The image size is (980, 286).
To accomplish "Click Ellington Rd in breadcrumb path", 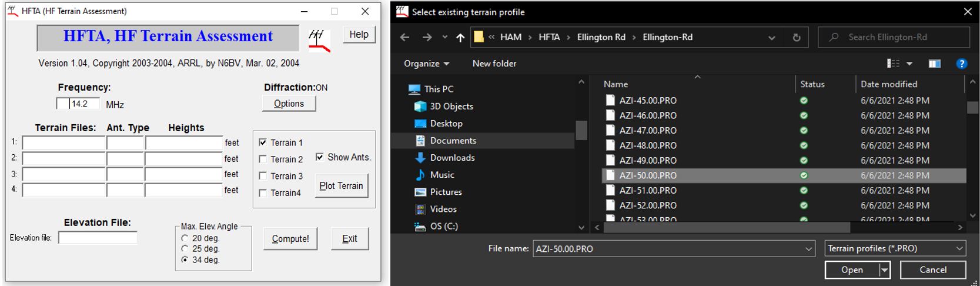I will tap(601, 37).
